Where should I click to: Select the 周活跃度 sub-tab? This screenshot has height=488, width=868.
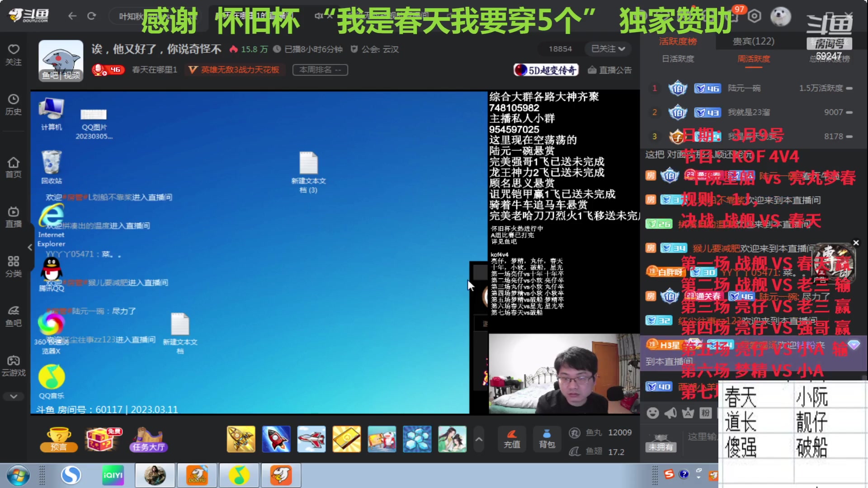(x=754, y=59)
